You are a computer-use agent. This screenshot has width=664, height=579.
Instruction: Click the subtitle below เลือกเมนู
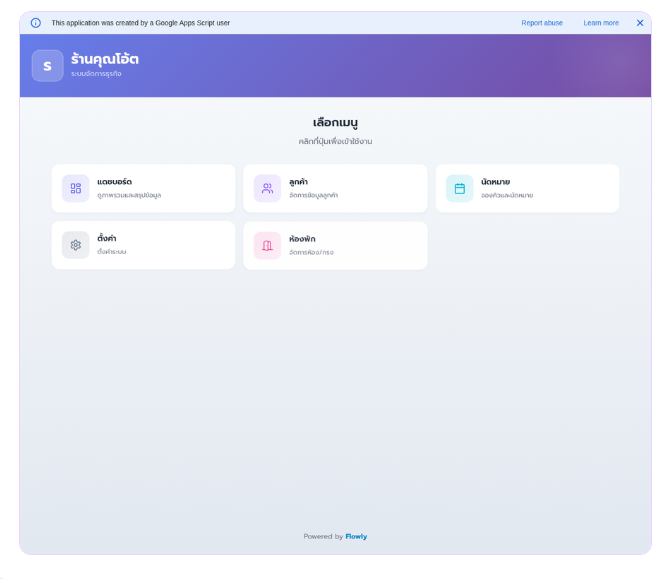pos(335,141)
